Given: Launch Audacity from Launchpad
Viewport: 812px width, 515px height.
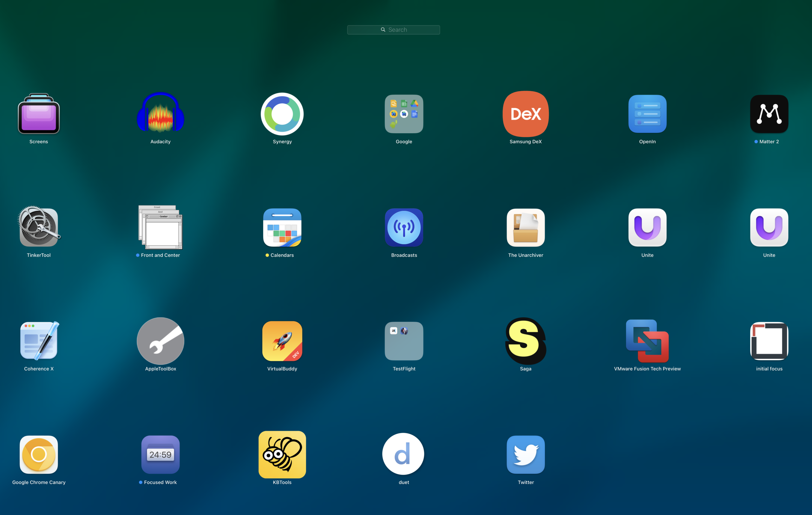Looking at the screenshot, I should (160, 113).
